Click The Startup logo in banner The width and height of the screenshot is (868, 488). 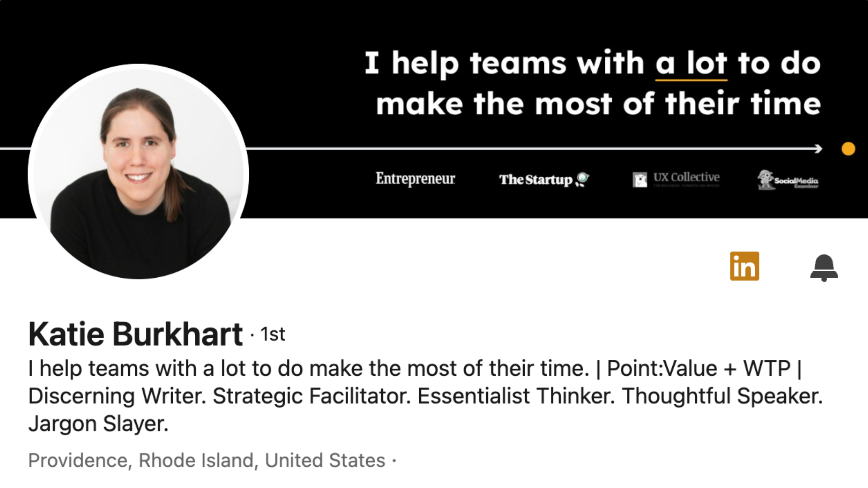544,180
